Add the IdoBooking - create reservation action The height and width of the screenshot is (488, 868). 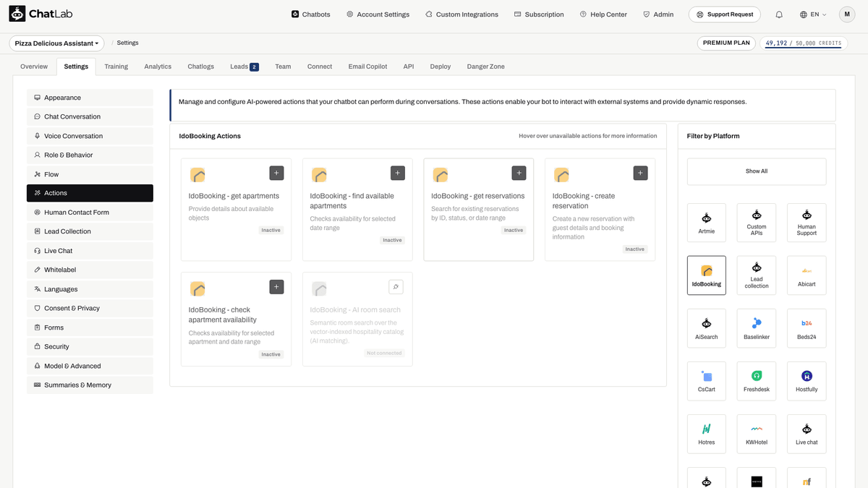(640, 173)
